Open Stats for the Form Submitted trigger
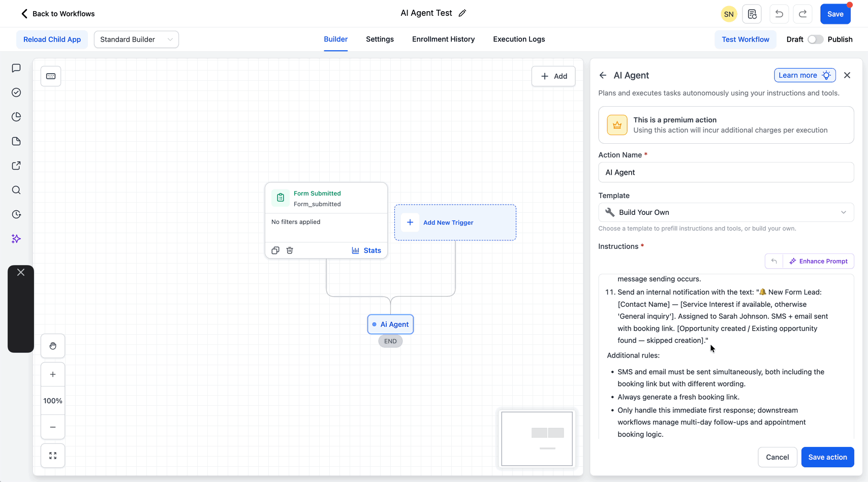This screenshot has height=482, width=868. pos(366,250)
